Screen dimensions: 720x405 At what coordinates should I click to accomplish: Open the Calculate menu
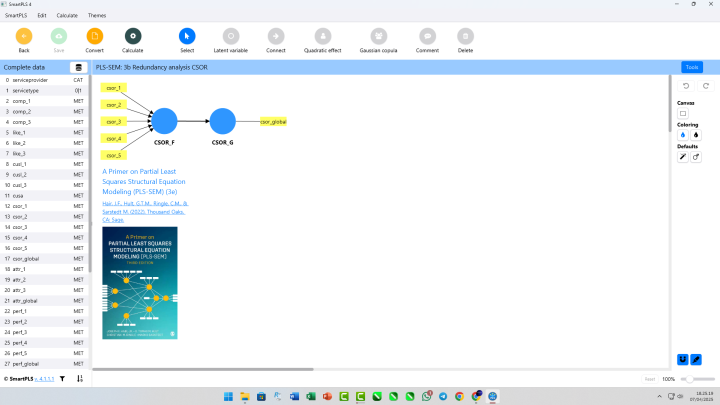(67, 15)
